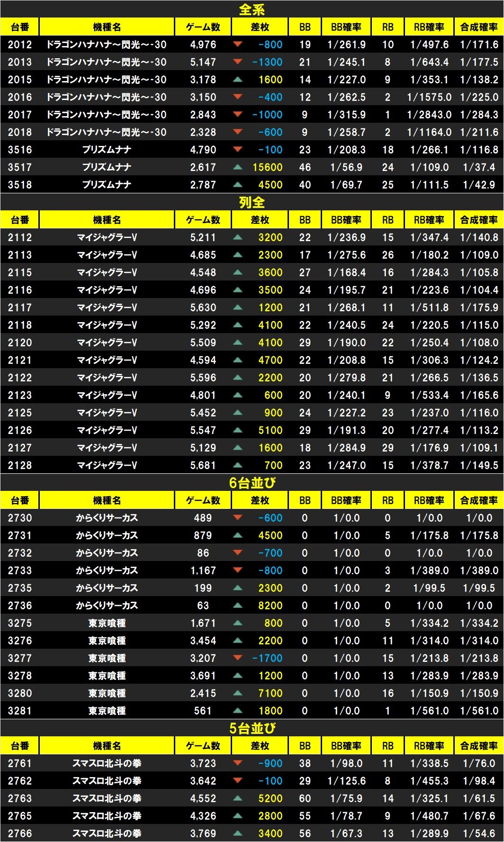
Task: Select the 5台並び section title
Action: [252, 728]
